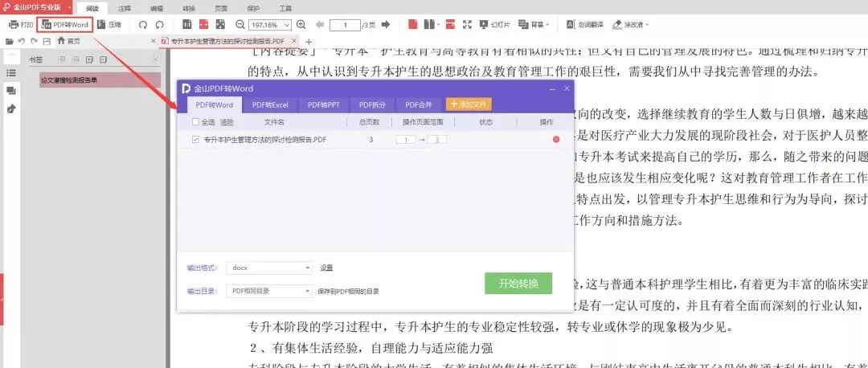
Task: Set actual size 1:1 view
Action: pyautogui.click(x=187, y=24)
